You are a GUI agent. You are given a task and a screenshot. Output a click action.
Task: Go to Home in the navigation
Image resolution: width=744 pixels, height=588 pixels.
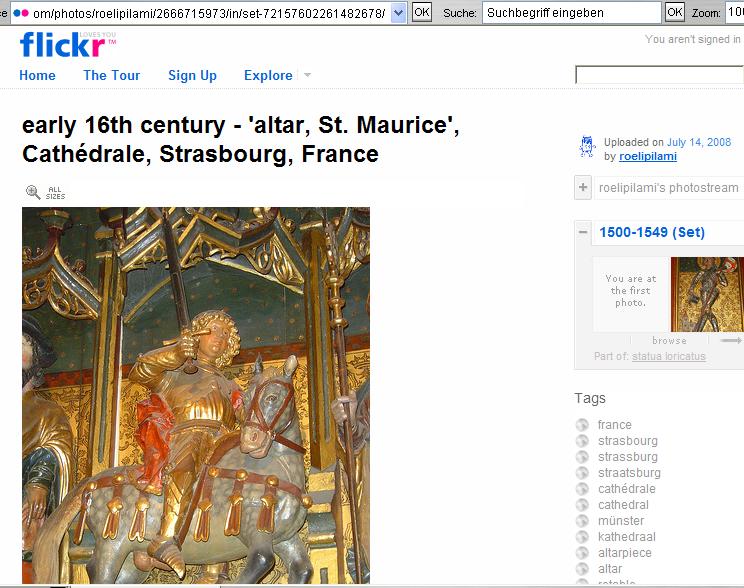(x=37, y=75)
